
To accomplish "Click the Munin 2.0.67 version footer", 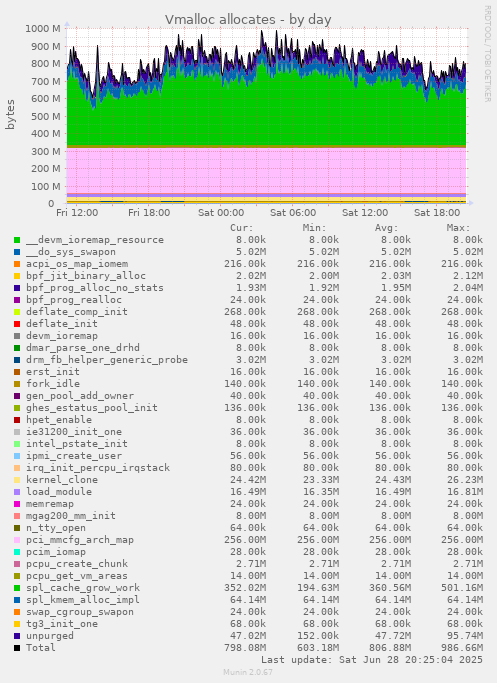I will click(248, 672).
